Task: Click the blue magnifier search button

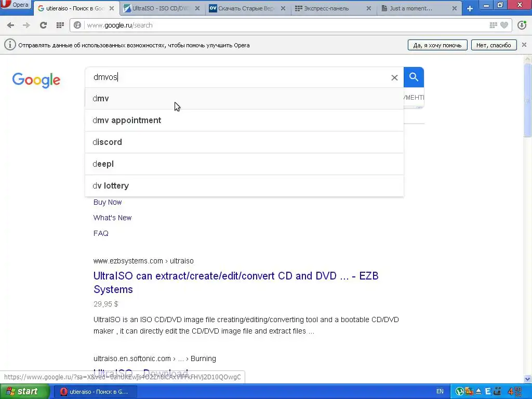Action: point(414,77)
